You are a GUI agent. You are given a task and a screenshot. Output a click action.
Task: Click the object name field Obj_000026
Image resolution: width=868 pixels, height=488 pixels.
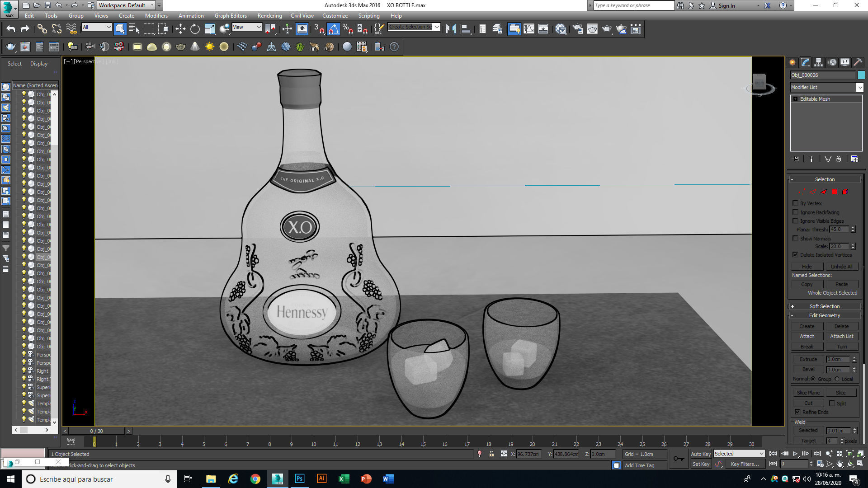[823, 75]
